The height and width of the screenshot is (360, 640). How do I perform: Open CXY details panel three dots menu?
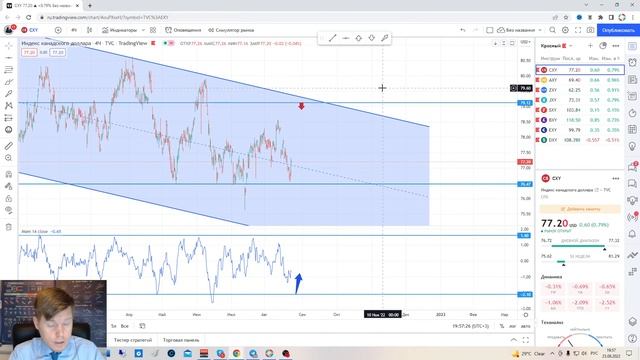[x=616, y=178]
